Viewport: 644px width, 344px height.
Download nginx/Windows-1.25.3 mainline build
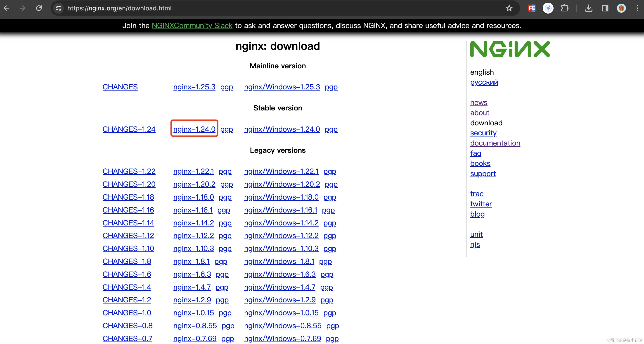click(282, 87)
